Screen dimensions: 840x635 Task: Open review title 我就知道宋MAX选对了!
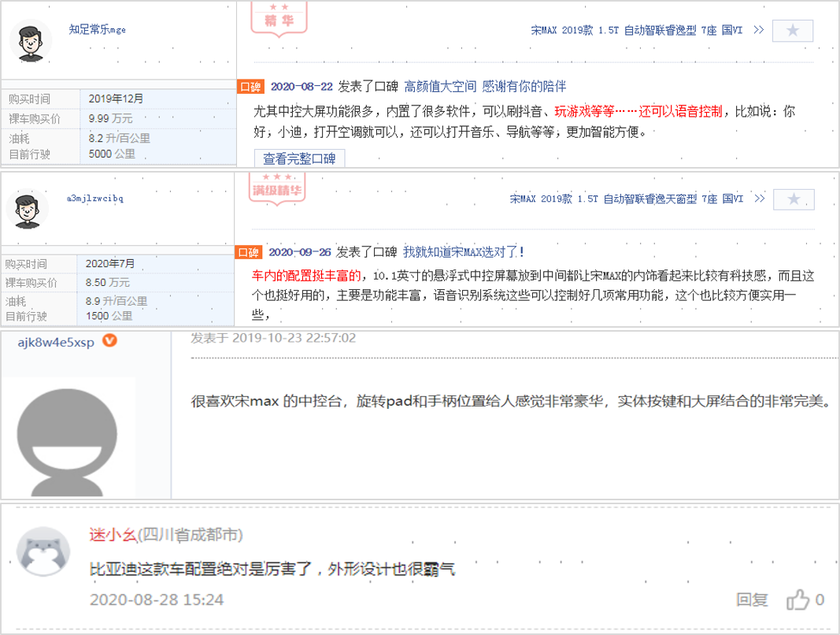coord(464,252)
